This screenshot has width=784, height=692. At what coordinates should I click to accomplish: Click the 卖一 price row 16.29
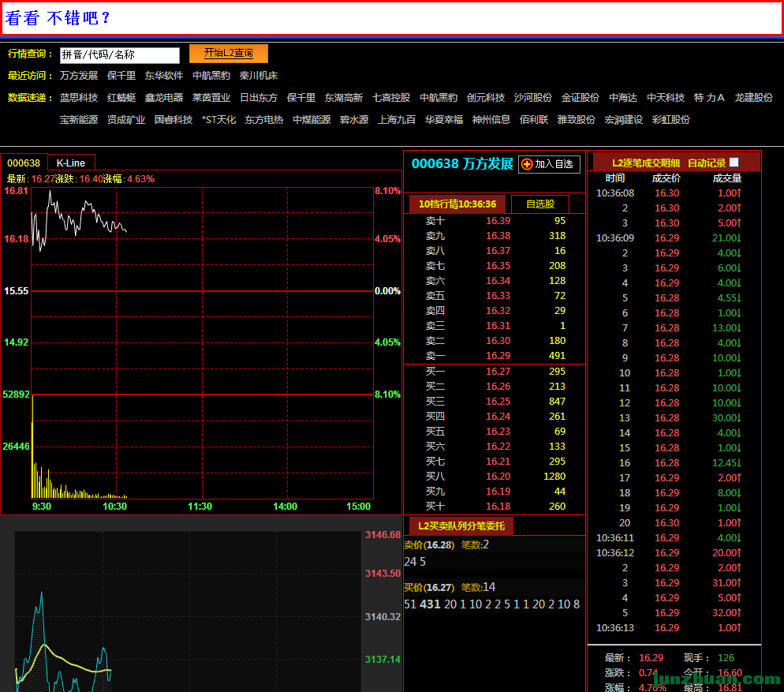coord(498,356)
